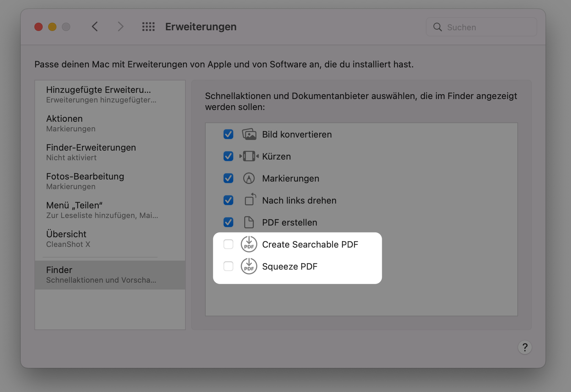Click the Markierungen markup pen icon
571x392 pixels.
(249, 178)
